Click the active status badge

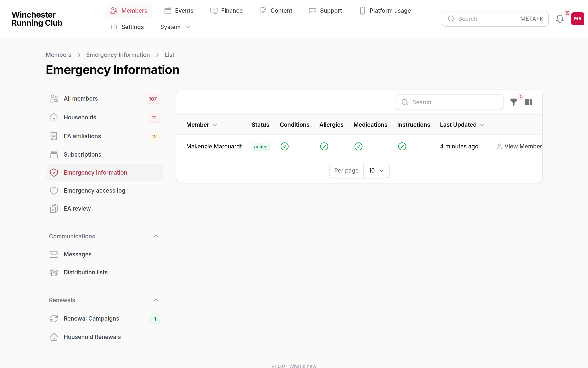coord(261,147)
